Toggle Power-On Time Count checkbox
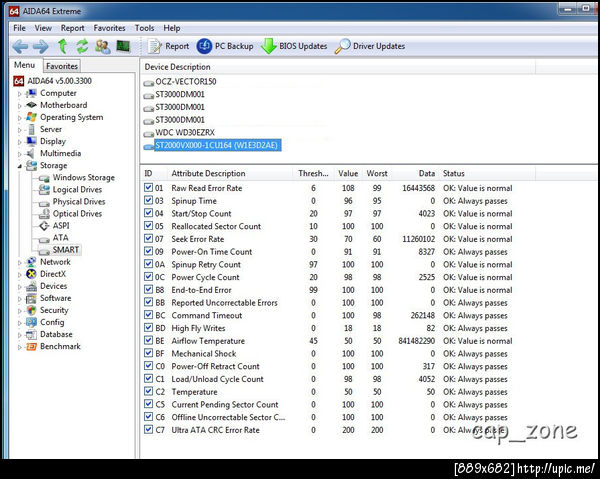 coord(148,251)
